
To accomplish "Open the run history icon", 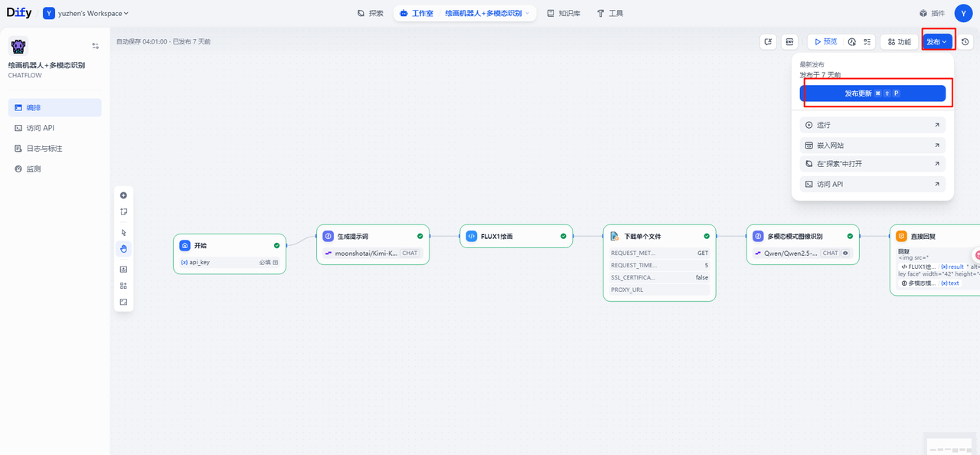I will pos(851,42).
